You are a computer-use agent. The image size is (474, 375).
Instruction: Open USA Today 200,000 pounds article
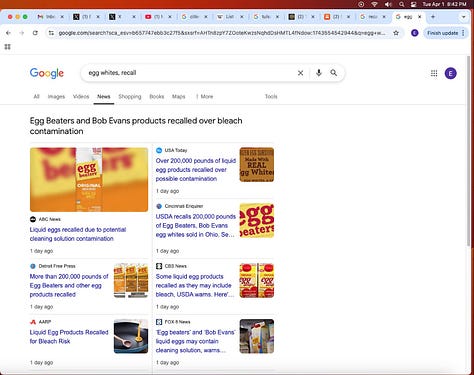[196, 170]
